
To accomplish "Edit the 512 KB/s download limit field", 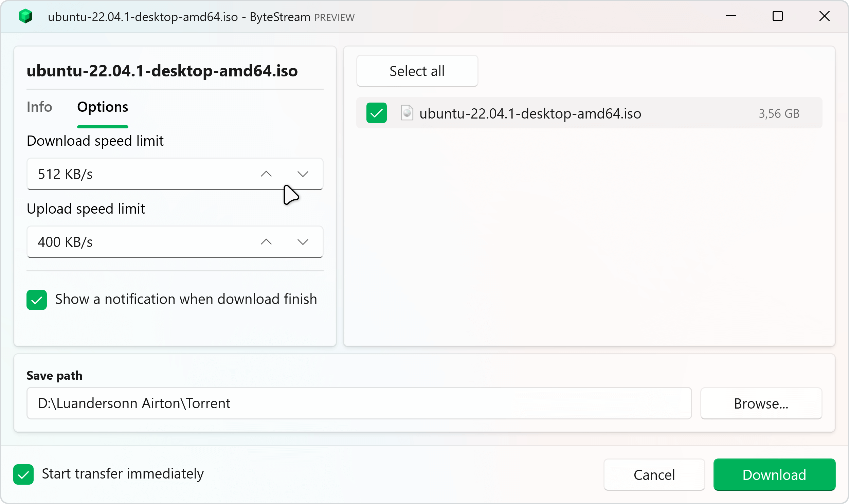I will click(136, 174).
